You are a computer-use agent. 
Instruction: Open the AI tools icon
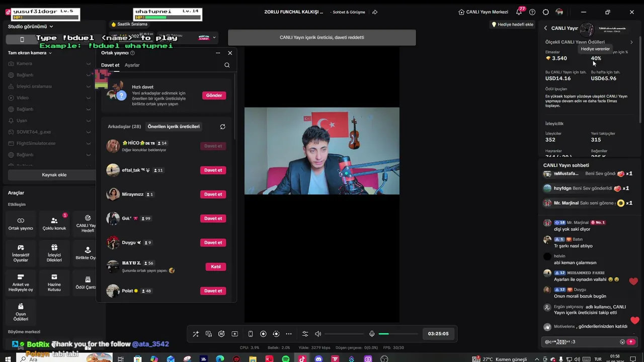point(221,334)
